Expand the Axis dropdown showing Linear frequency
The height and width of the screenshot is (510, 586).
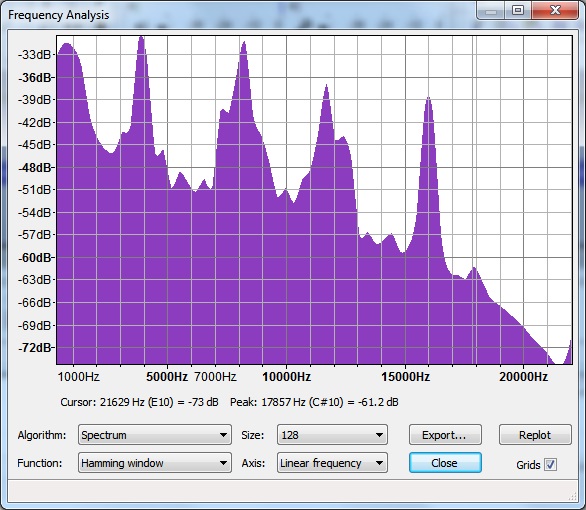(x=332, y=463)
